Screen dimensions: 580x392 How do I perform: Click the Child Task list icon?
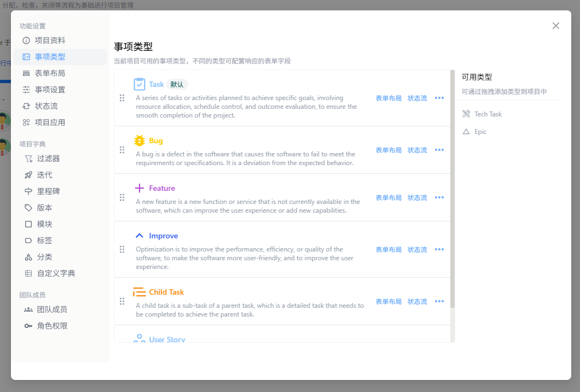140,292
